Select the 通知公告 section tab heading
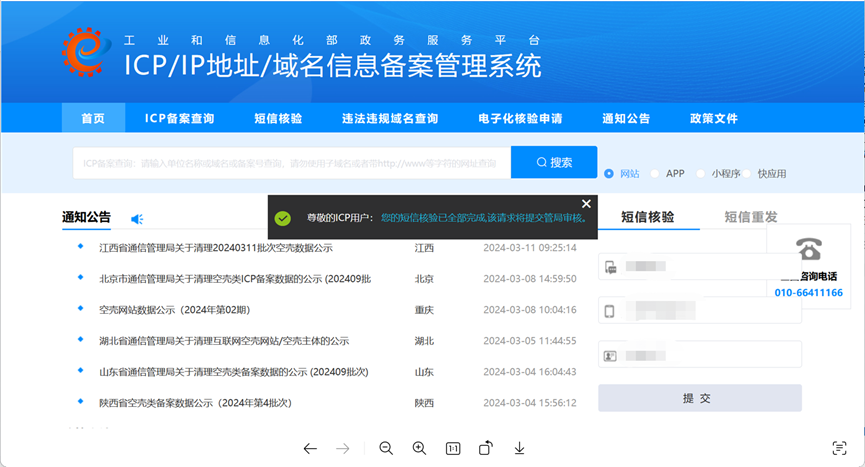Screen dimensions: 865x467 [x=86, y=217]
